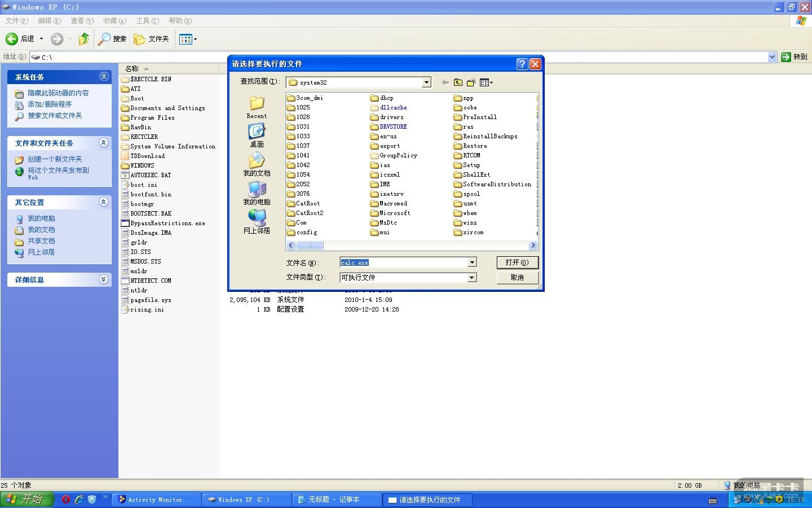Open 我的文档 in the places bar
This screenshot has width=812, height=508.
[x=257, y=164]
